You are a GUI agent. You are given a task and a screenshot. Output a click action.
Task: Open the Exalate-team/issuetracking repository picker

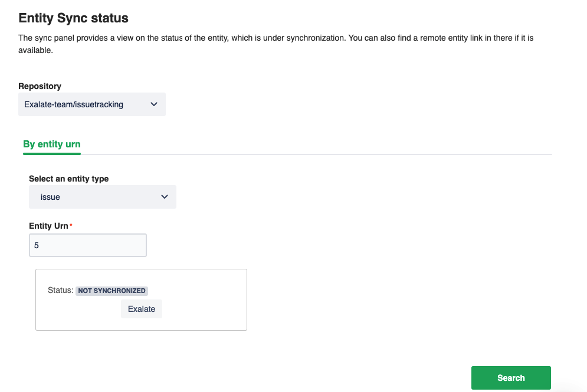click(91, 104)
